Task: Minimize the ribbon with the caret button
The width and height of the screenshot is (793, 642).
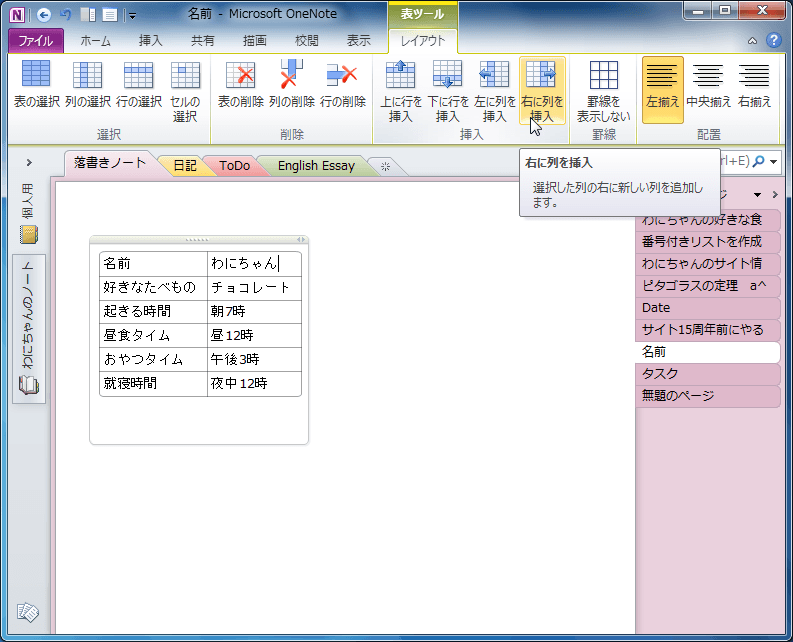Action: [753, 41]
